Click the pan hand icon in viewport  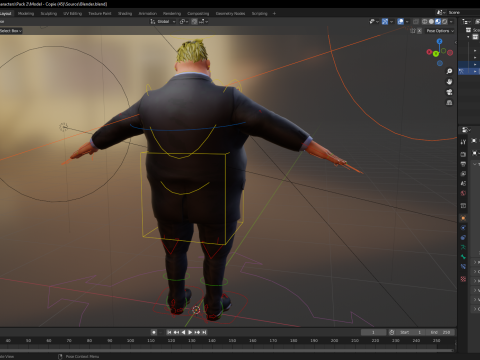pyautogui.click(x=449, y=82)
